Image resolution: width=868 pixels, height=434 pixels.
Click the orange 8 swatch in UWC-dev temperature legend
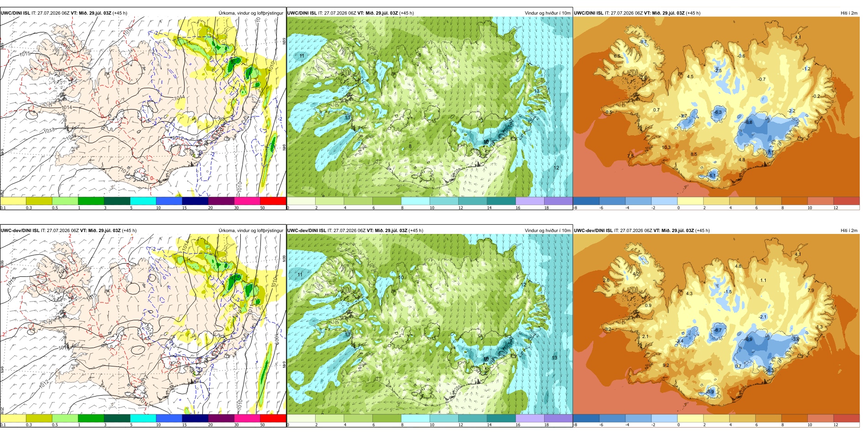[x=794, y=418]
